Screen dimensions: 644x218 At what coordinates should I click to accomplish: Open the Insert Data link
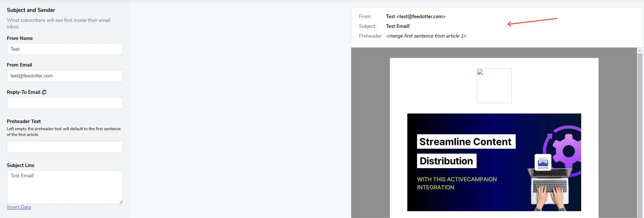pos(19,207)
